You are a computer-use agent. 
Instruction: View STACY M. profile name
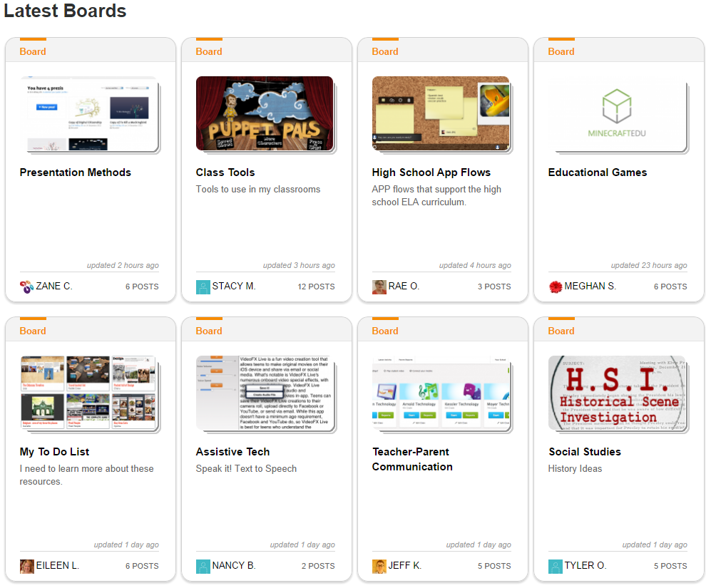[x=233, y=287]
